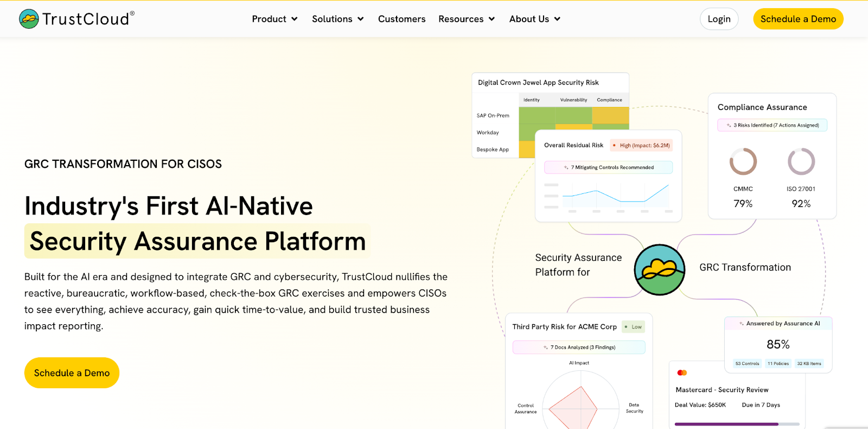Expand the Product dropdown arrow
Viewport: 868px width, 429px height.
tap(295, 19)
